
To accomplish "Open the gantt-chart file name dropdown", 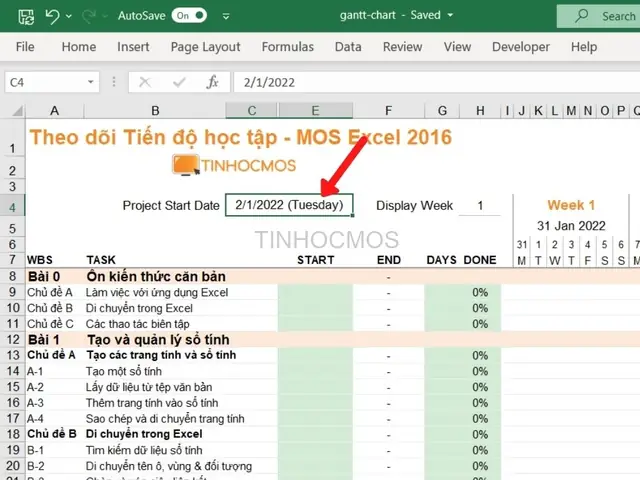I will click(450, 16).
